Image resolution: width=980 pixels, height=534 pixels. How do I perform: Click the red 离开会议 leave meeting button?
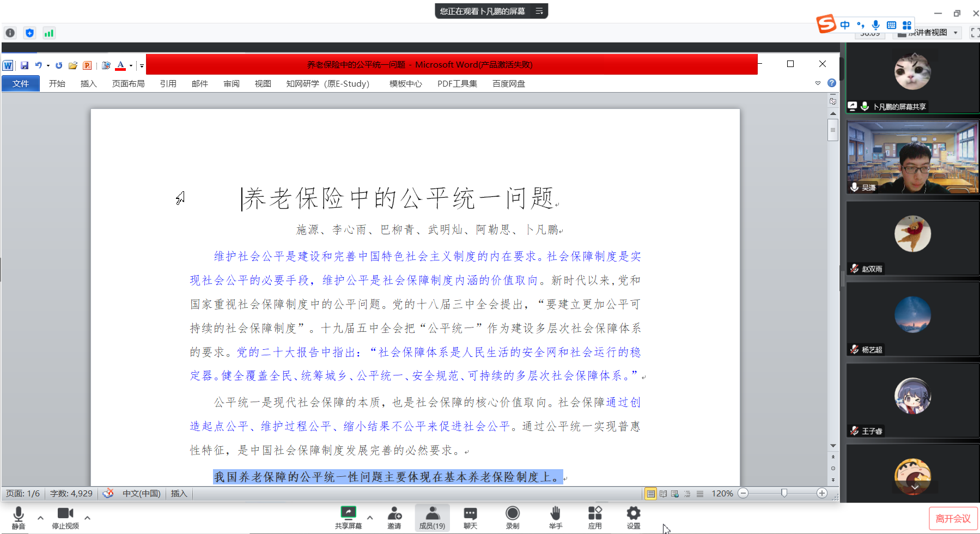tap(953, 518)
